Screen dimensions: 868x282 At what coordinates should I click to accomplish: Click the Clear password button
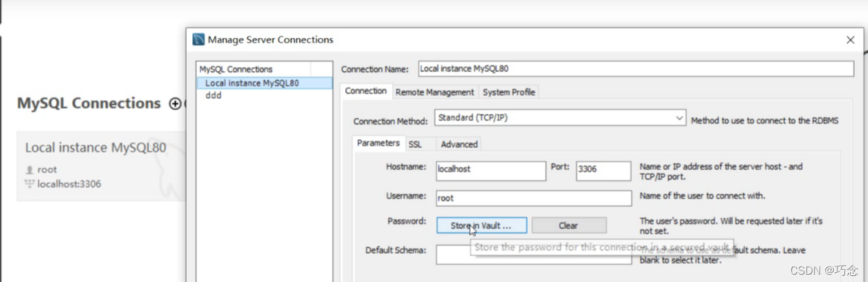coord(569,226)
